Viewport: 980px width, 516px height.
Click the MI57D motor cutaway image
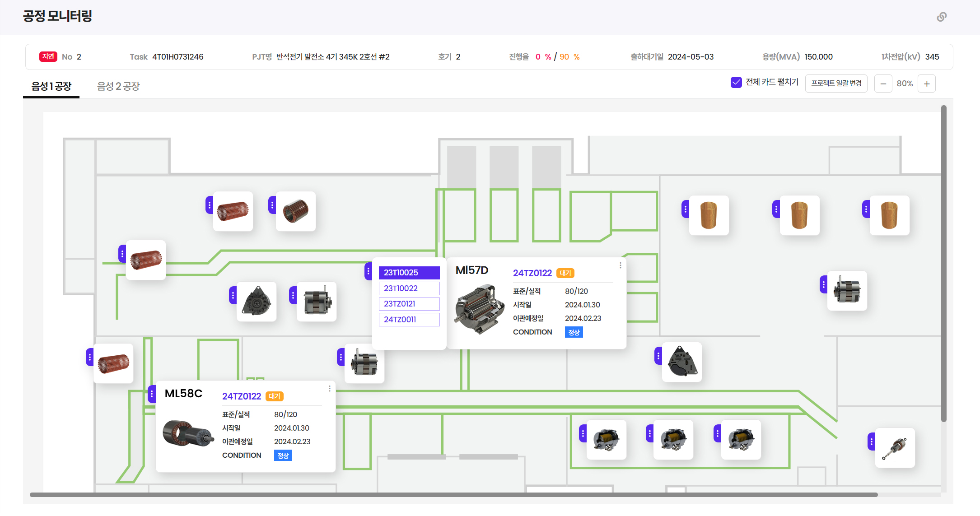[x=479, y=309]
